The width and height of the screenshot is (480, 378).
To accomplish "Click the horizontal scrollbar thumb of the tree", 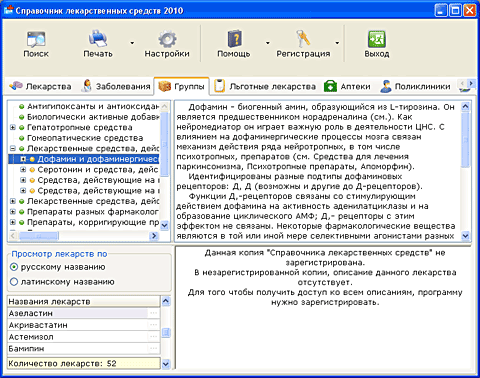I will [x=39, y=236].
